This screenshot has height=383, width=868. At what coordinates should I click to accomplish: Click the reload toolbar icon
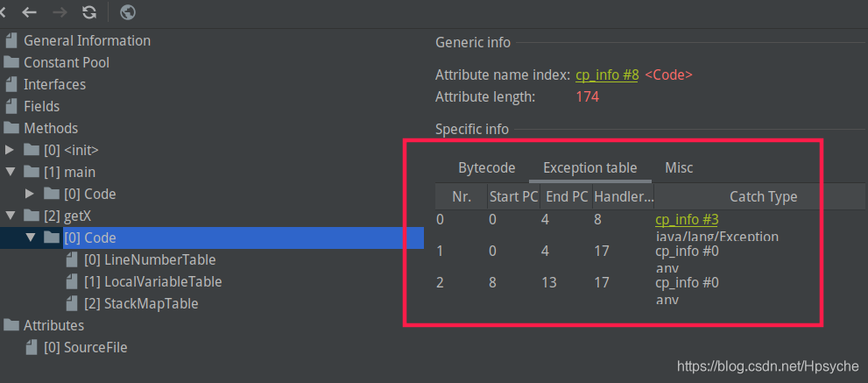click(89, 12)
